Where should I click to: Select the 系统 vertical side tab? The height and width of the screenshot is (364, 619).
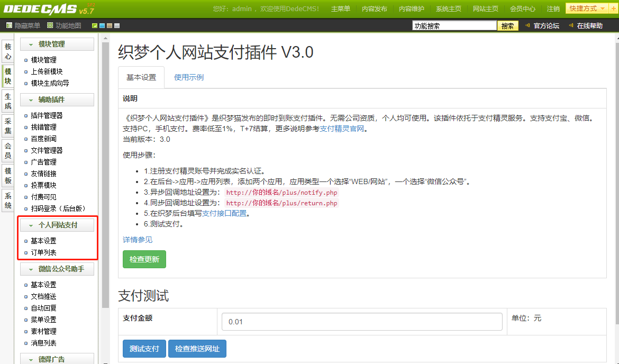8,201
